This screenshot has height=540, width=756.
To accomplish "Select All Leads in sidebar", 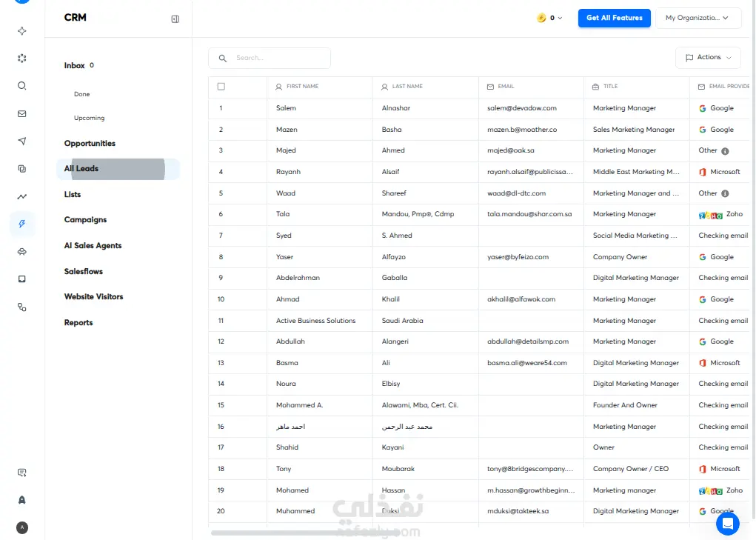I will tap(118, 169).
